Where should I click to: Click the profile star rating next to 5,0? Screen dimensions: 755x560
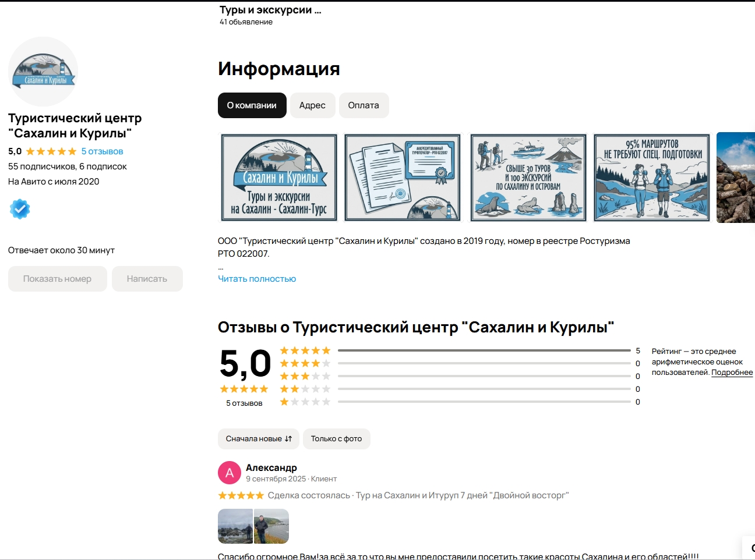coord(51,151)
